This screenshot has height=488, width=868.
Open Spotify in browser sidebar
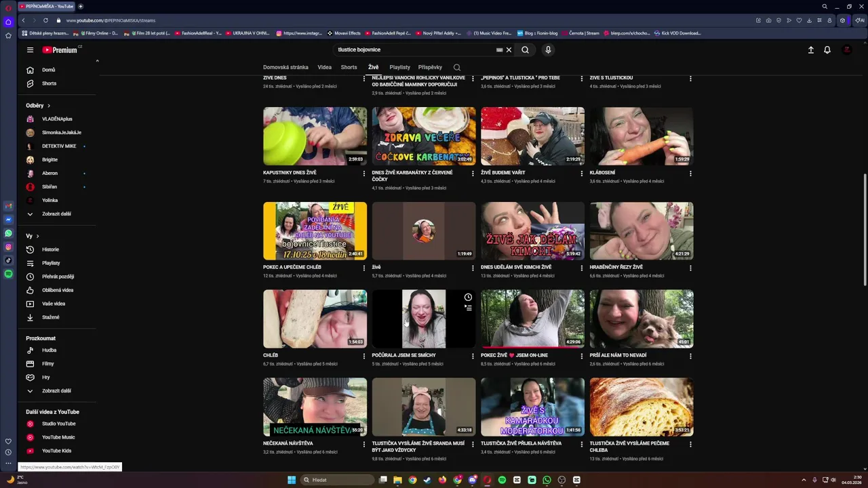8,274
